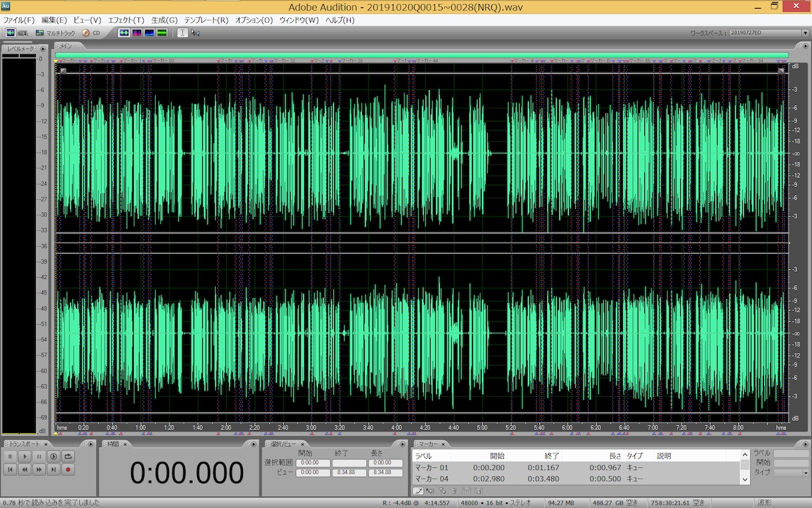Switch to the 編集 (Edit) view

coord(17,33)
